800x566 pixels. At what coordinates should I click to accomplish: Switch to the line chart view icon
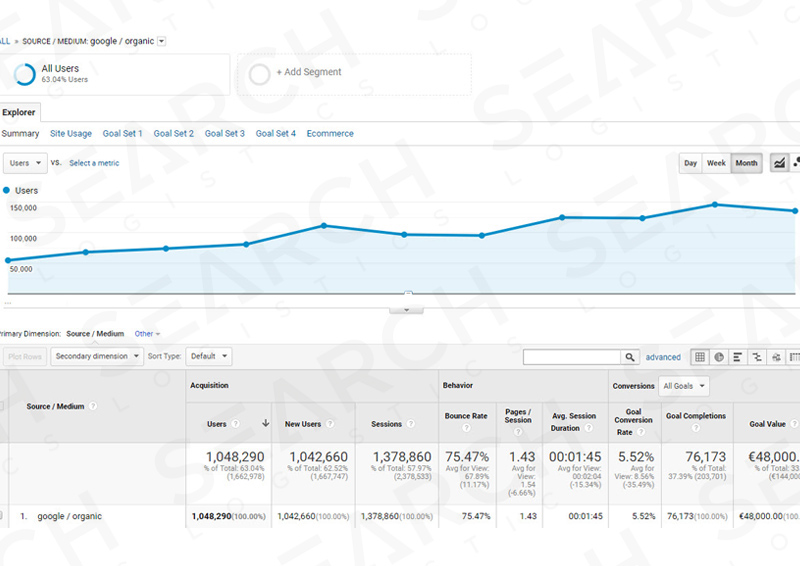[779, 163]
